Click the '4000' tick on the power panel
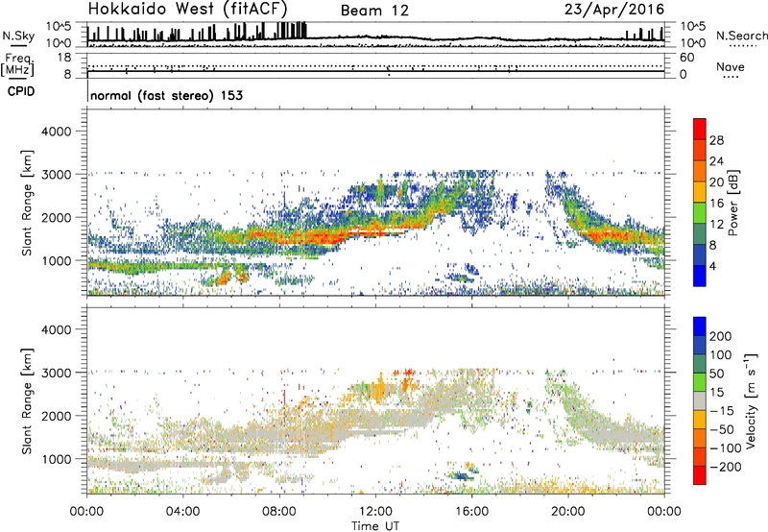 (56, 132)
